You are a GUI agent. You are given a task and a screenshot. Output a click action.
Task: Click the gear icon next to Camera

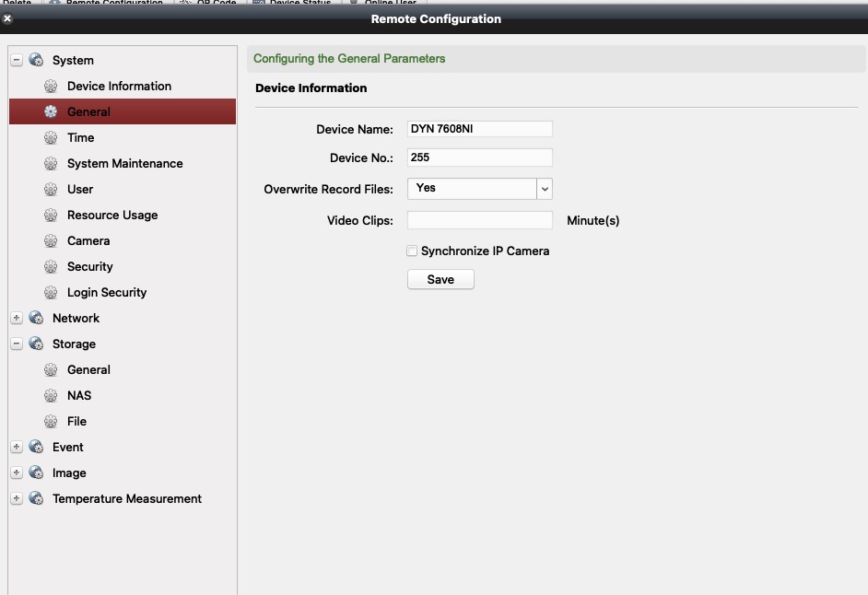point(51,241)
